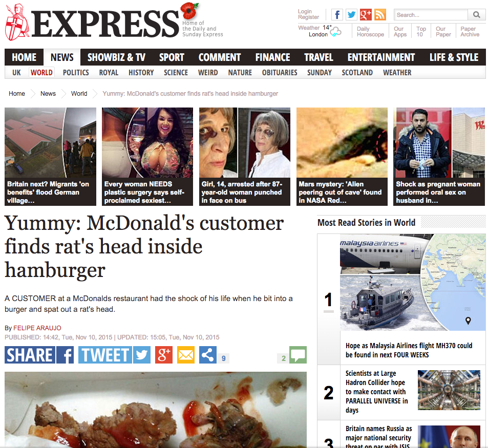Click the search magnifier icon
Image resolution: width=488 pixels, height=448 pixels.
point(476,15)
